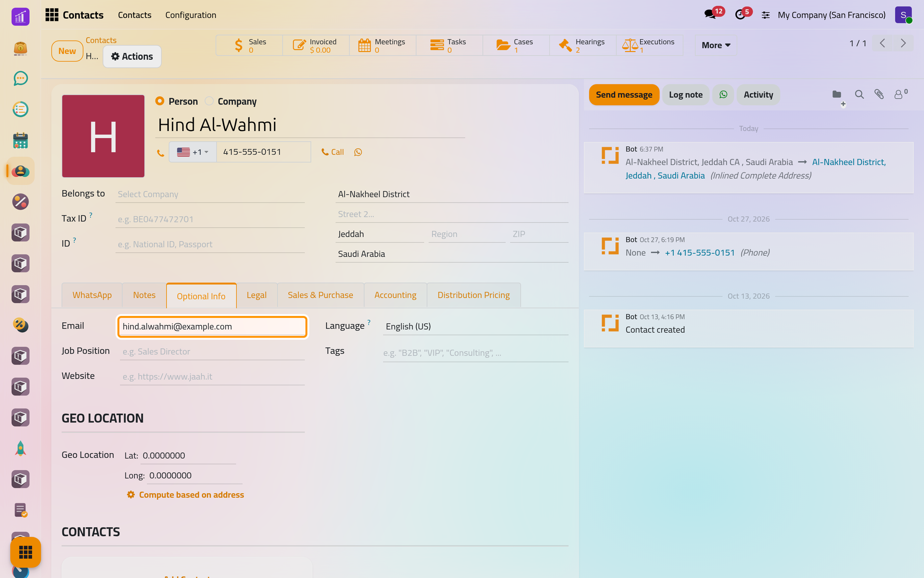924x578 pixels.
Task: Click the paperclip attachments icon in the chatter
Action: tap(879, 94)
